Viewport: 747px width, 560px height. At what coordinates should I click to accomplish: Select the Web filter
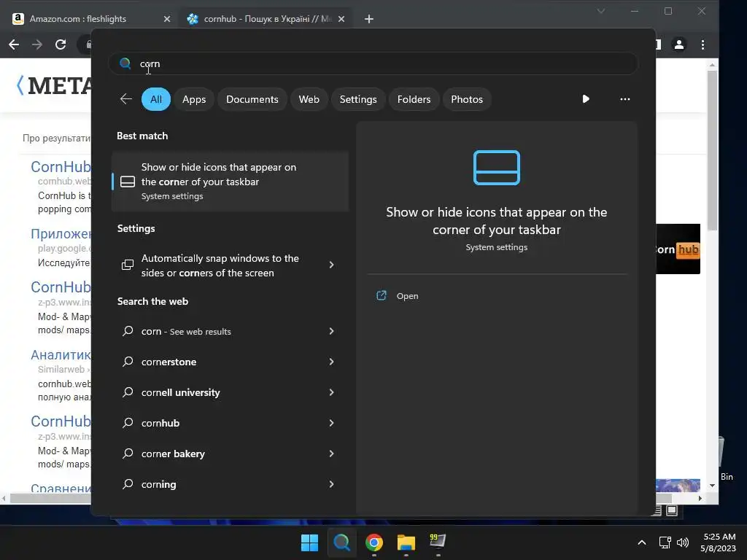309,99
